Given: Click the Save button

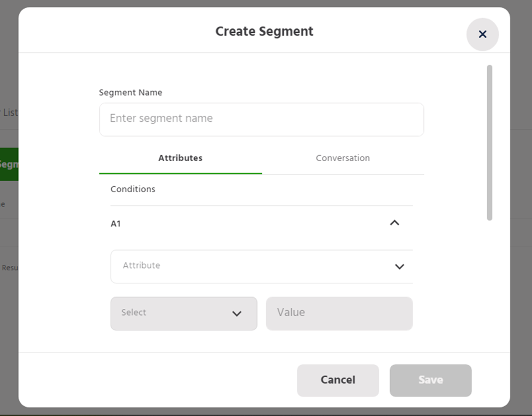Looking at the screenshot, I should [x=430, y=380].
